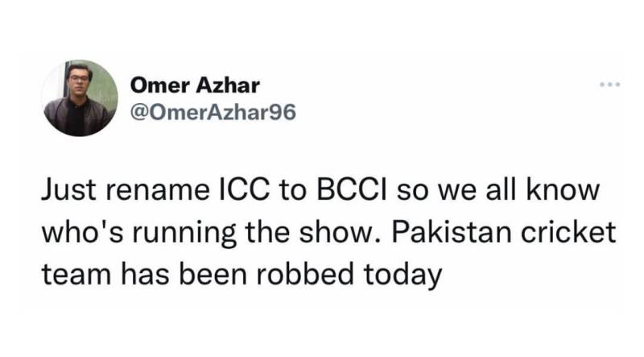Open the three-dot more options menu

tap(609, 84)
